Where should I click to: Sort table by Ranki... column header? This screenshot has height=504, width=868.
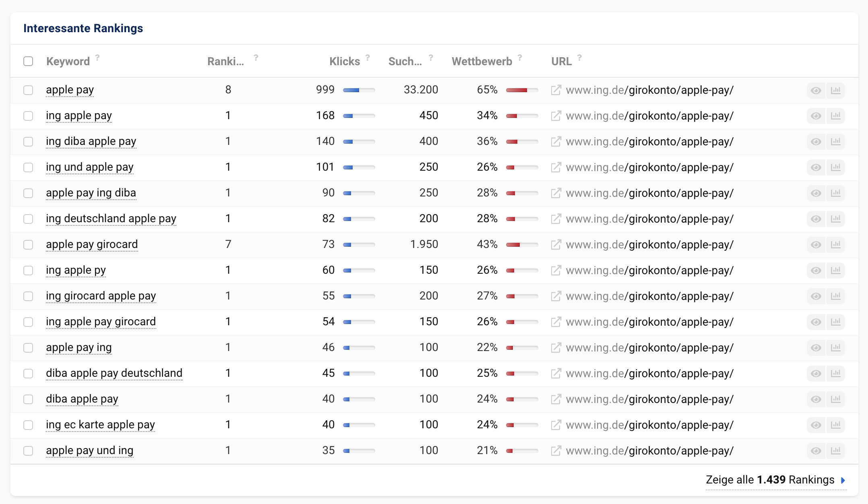[225, 62]
